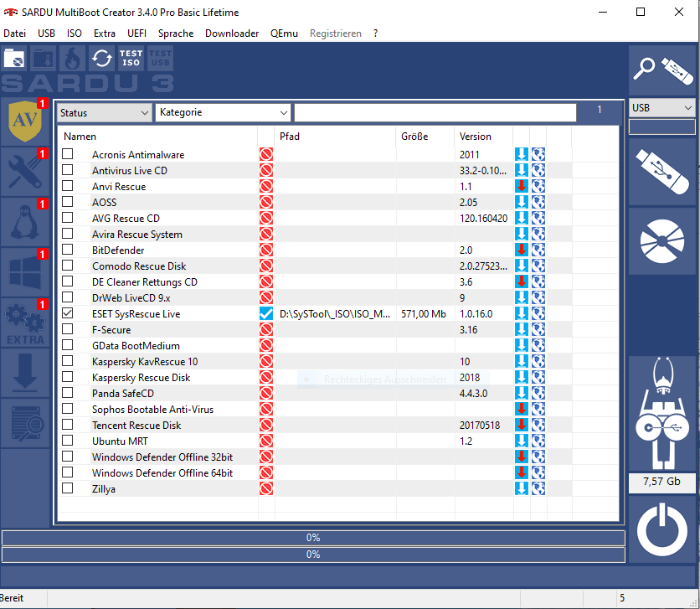Click the 7,57 Gb size label

pos(662,482)
